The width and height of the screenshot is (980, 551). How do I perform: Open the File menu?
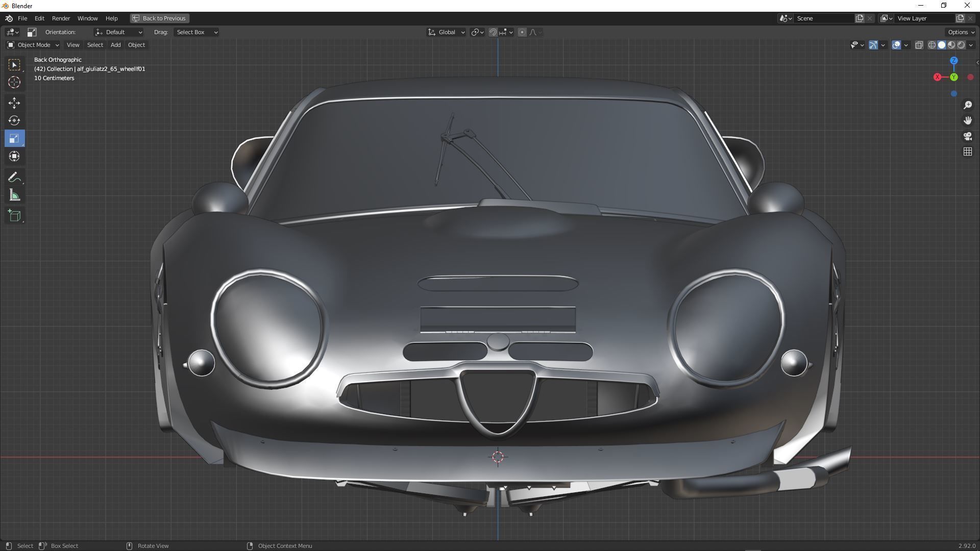click(x=22, y=18)
